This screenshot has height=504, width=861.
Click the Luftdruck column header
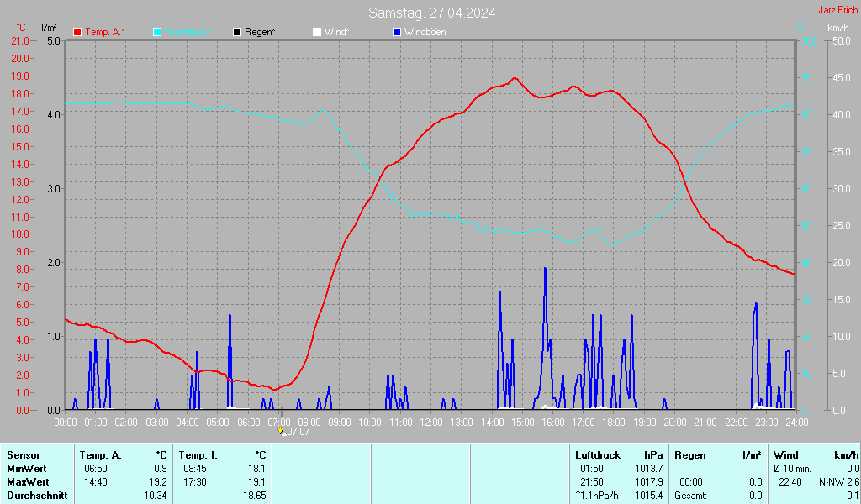pyautogui.click(x=598, y=454)
